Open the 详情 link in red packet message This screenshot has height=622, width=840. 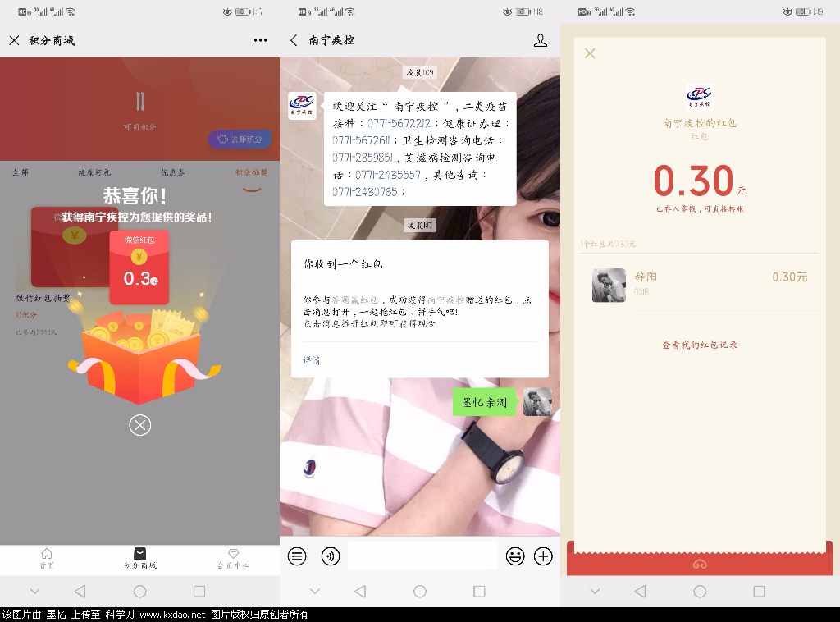pos(312,360)
